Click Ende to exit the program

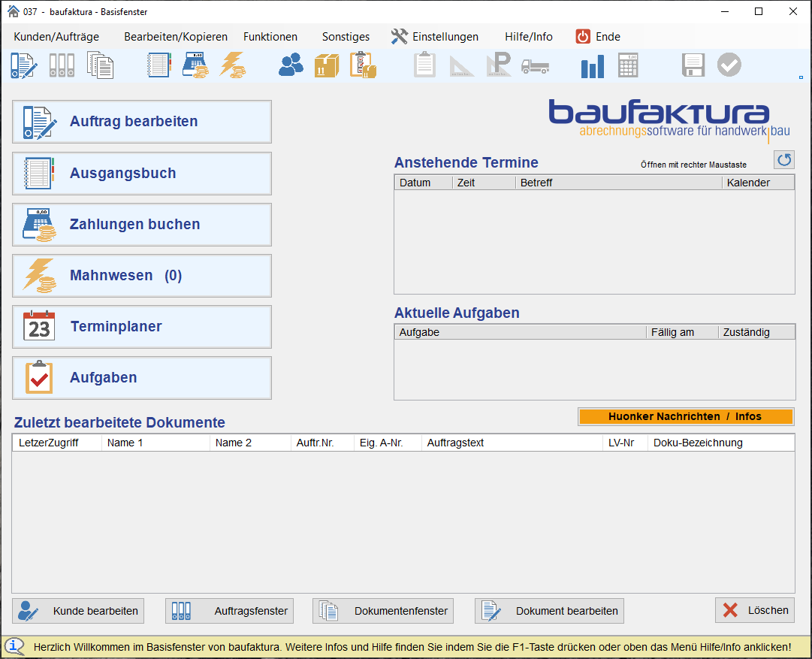(598, 37)
